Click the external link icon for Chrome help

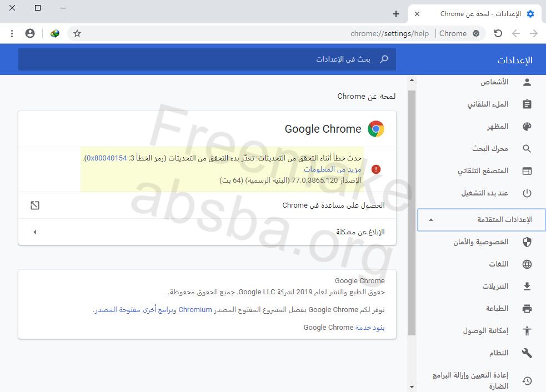[35, 205]
